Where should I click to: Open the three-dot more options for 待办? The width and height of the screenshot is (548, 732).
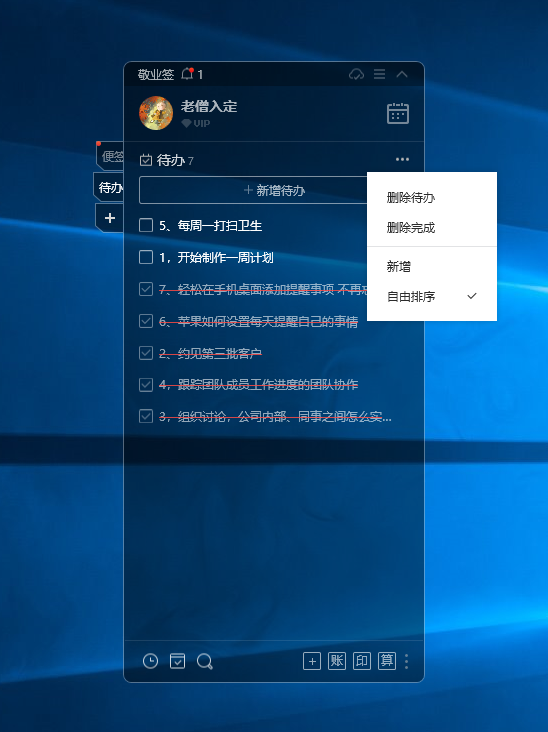(x=402, y=160)
